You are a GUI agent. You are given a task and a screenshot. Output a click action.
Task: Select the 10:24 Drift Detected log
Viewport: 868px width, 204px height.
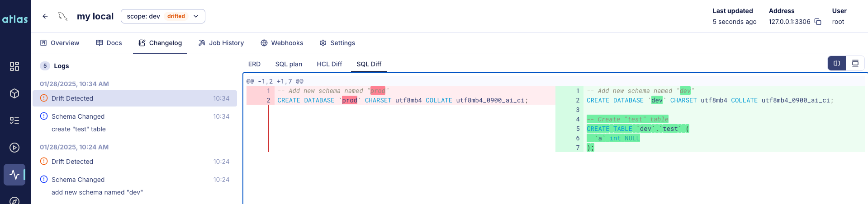[x=135, y=162]
